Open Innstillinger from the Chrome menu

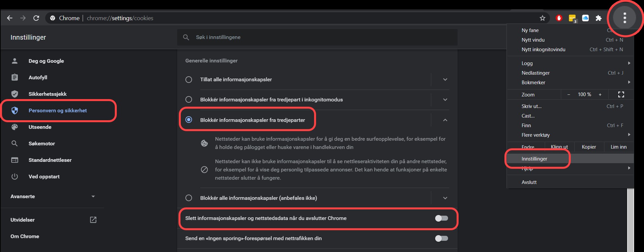coord(534,159)
